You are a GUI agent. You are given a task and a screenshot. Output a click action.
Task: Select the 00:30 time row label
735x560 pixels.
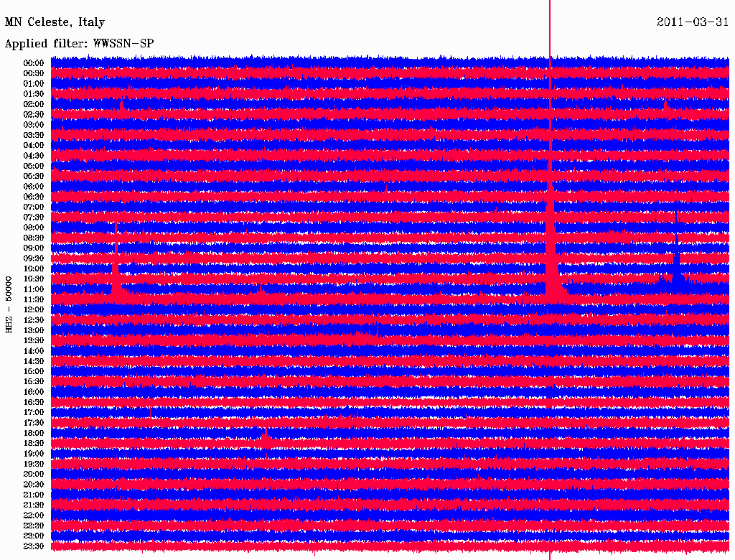click(x=34, y=73)
